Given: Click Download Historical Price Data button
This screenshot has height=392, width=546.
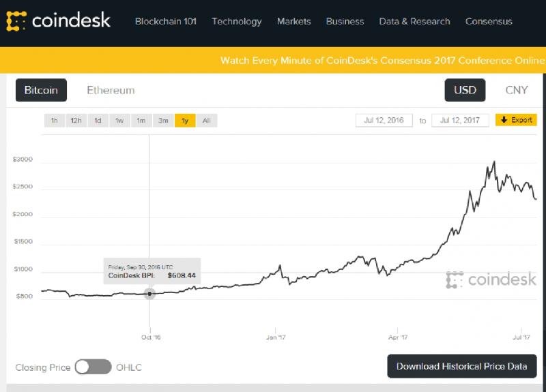Looking at the screenshot, I should pos(462,366).
